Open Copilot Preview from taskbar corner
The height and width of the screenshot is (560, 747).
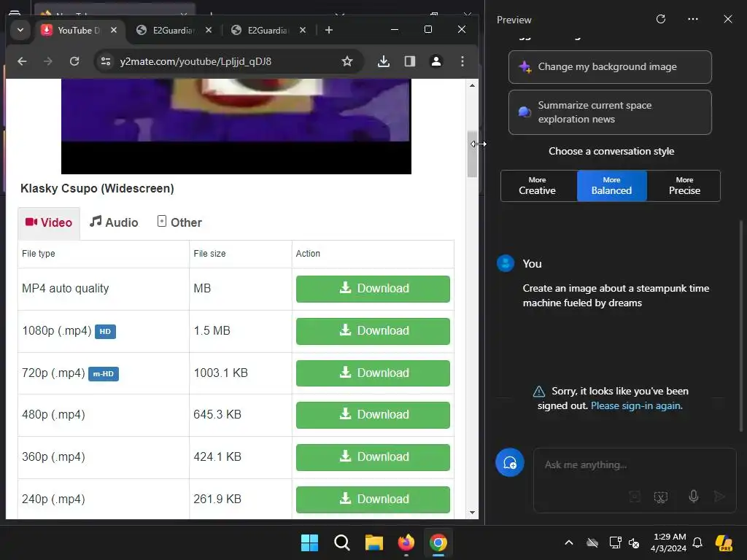click(x=724, y=542)
